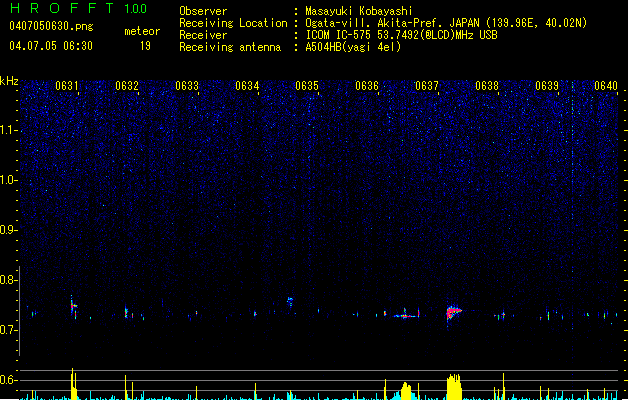Click the 0636 time marker
This screenshot has width=629, height=400.
[367, 86]
